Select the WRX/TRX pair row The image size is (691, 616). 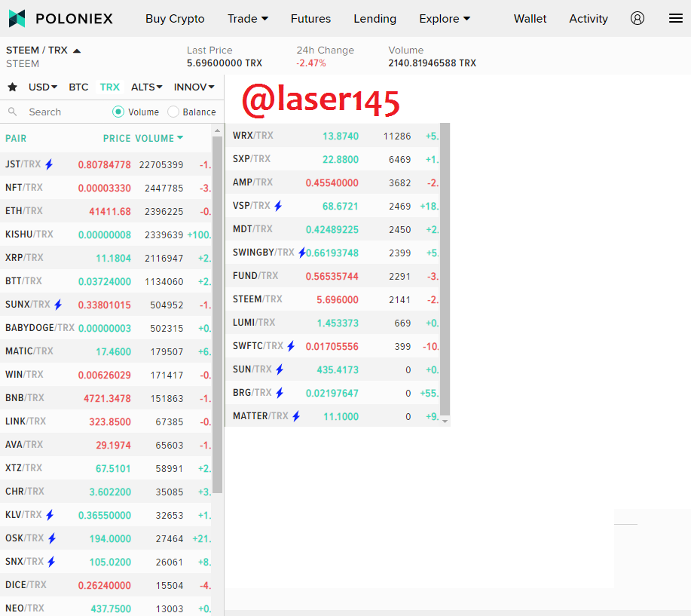coord(333,136)
